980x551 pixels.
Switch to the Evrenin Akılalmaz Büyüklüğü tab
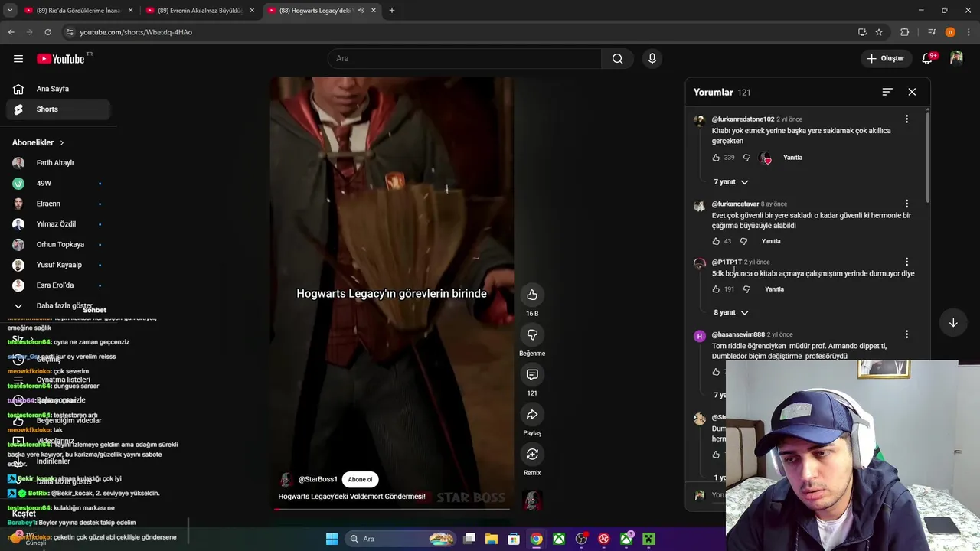pos(200,11)
